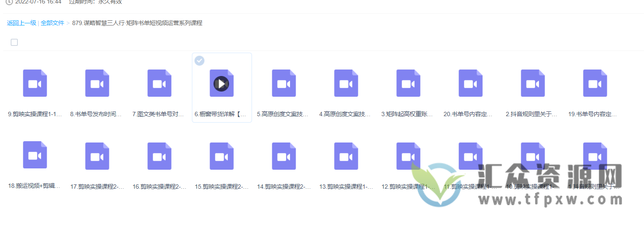
Task: Open video icon for 19.书单号内容定
Action: coord(595,83)
